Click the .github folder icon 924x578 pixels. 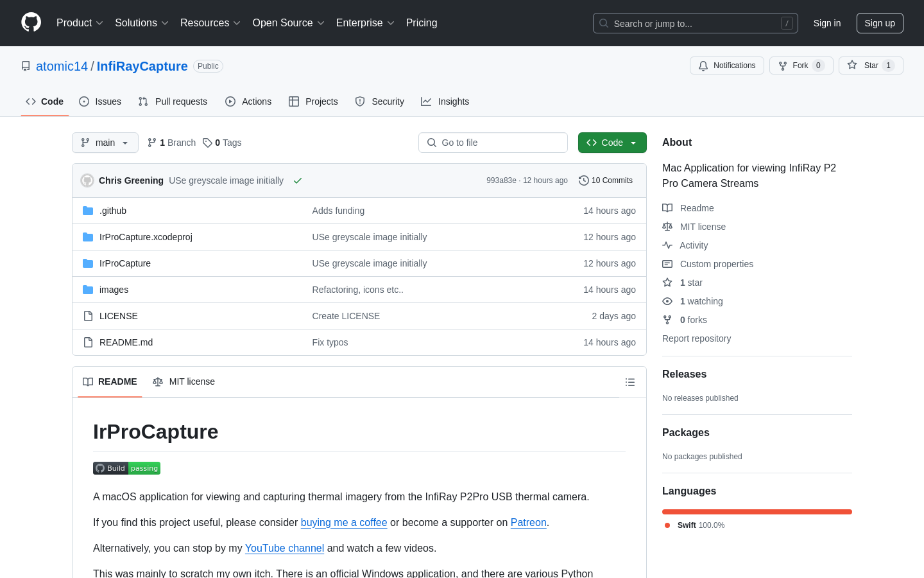(88, 211)
